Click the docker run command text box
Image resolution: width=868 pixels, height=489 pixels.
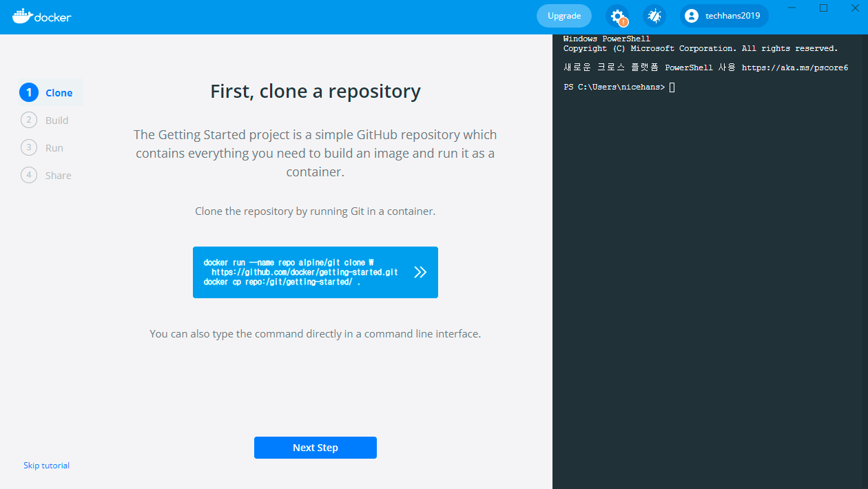pyautogui.click(x=316, y=272)
